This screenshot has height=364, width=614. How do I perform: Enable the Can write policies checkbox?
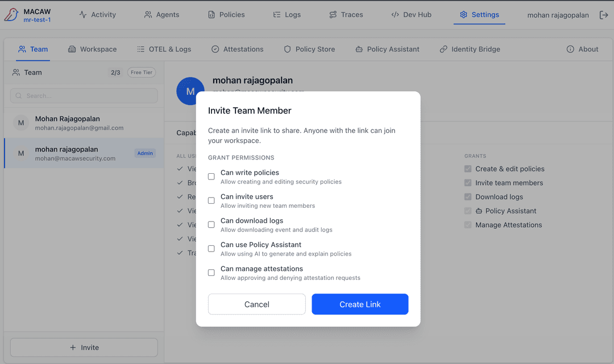click(x=211, y=177)
